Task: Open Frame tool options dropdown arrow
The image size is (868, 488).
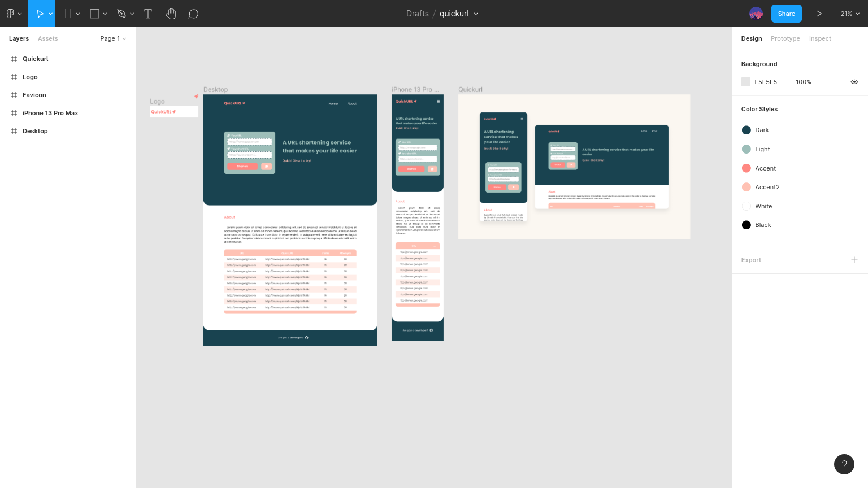Action: point(78,14)
